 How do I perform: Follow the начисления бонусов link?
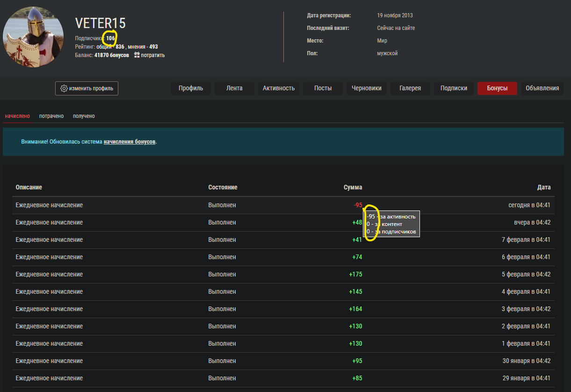tap(130, 142)
